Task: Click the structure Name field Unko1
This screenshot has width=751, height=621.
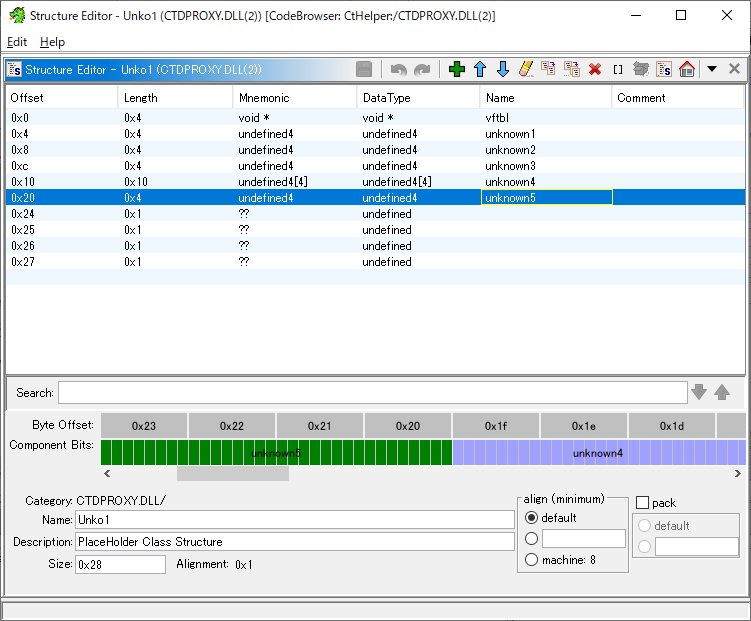Action: point(295,519)
